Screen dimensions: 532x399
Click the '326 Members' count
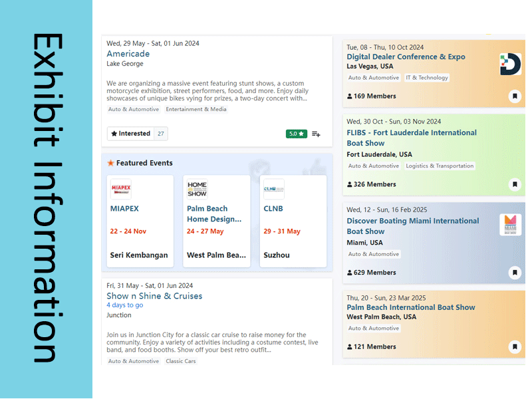pos(372,185)
